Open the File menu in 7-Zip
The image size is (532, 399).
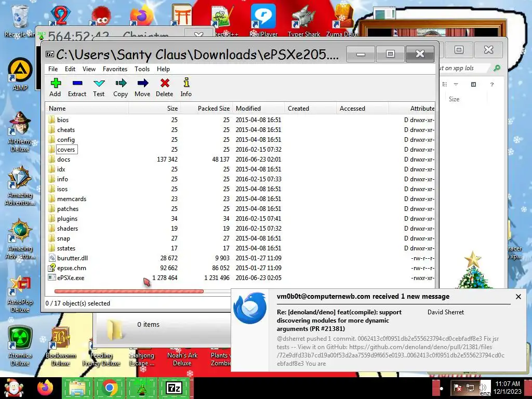(53, 69)
